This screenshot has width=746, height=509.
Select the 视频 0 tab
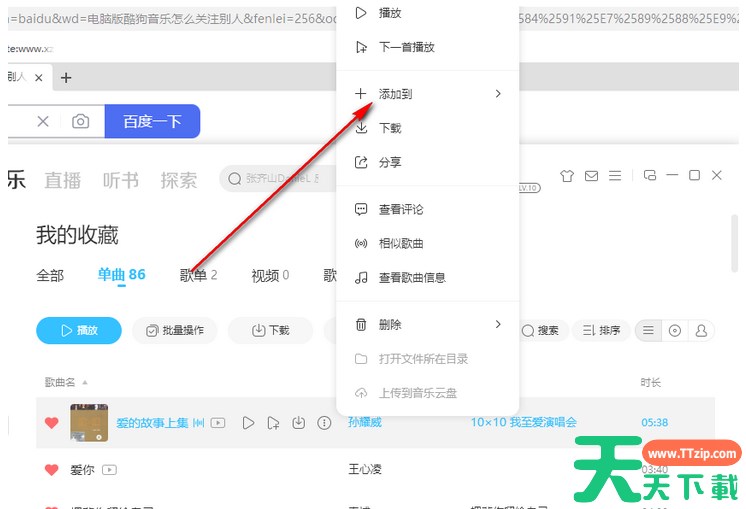point(270,275)
